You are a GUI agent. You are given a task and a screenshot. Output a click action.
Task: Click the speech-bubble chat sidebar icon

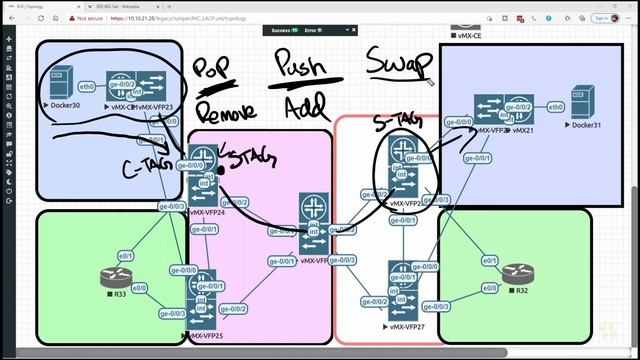click(x=9, y=144)
